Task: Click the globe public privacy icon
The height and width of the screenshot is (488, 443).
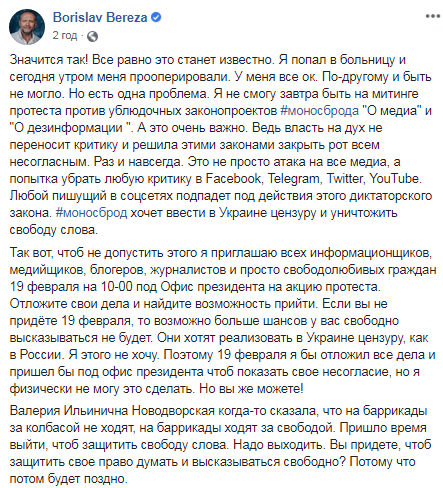Action: (x=92, y=36)
